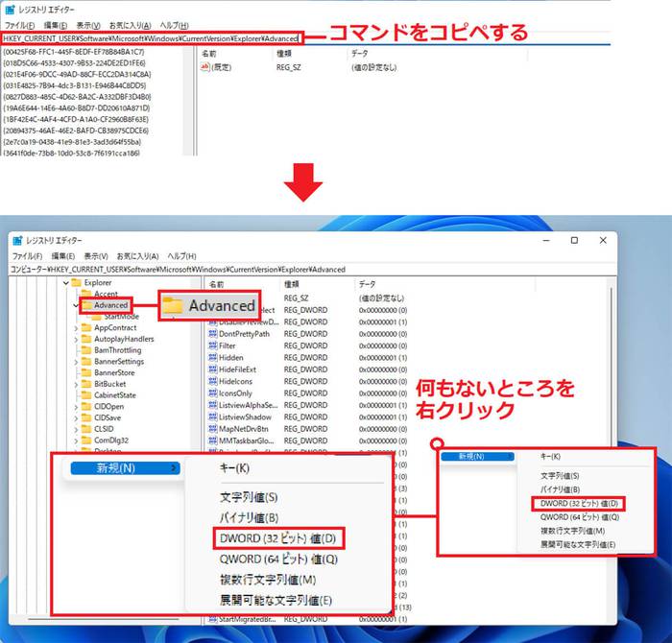Click the folder icon of BannerStore
This screenshot has width=672, height=643.
[86, 372]
